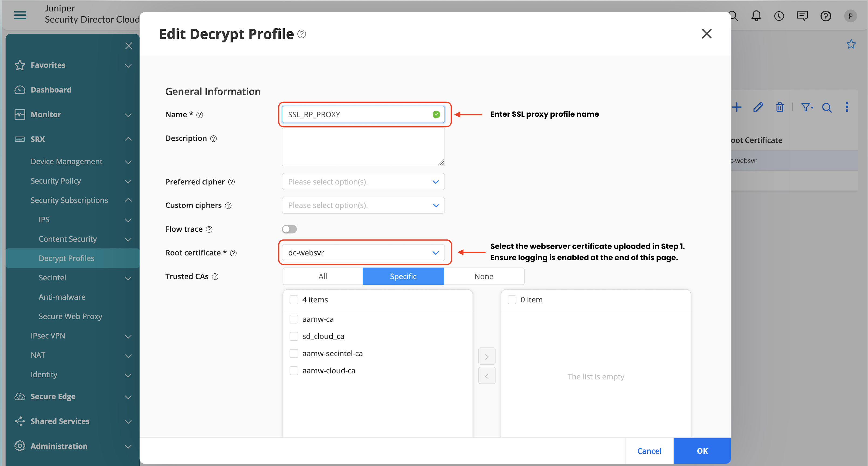Open the Root certificate dropdown
The width and height of the screenshot is (868, 466).
pyautogui.click(x=363, y=253)
